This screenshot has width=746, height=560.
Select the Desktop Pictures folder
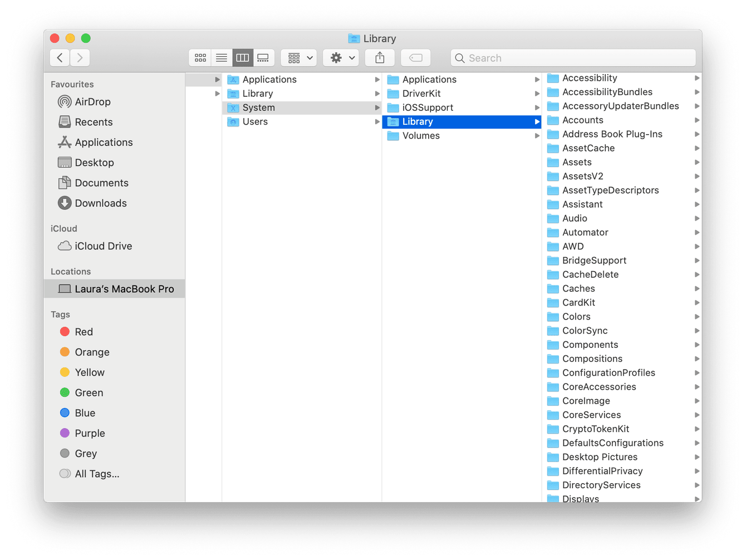tap(600, 457)
